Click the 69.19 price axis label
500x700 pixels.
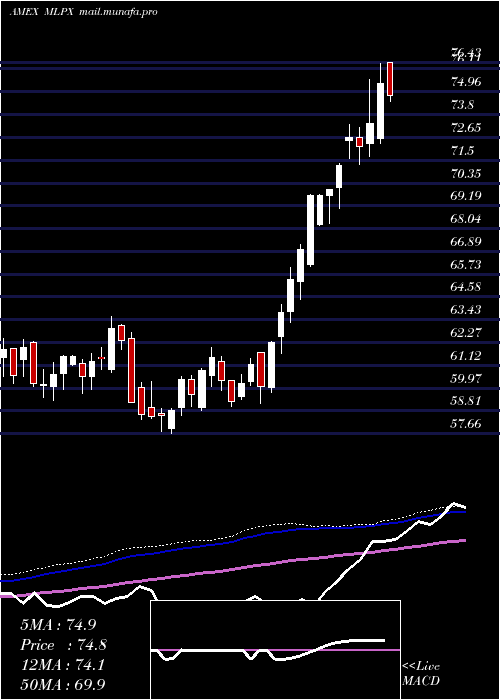pos(467,196)
